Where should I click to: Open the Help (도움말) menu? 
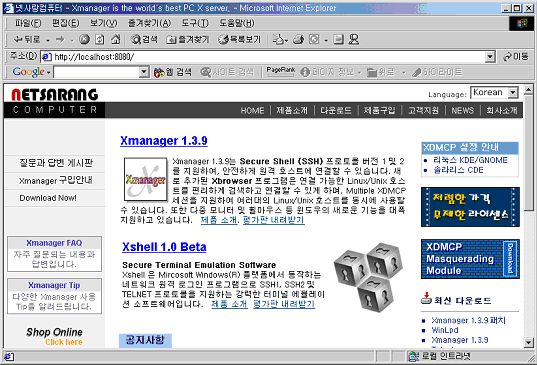click(237, 23)
